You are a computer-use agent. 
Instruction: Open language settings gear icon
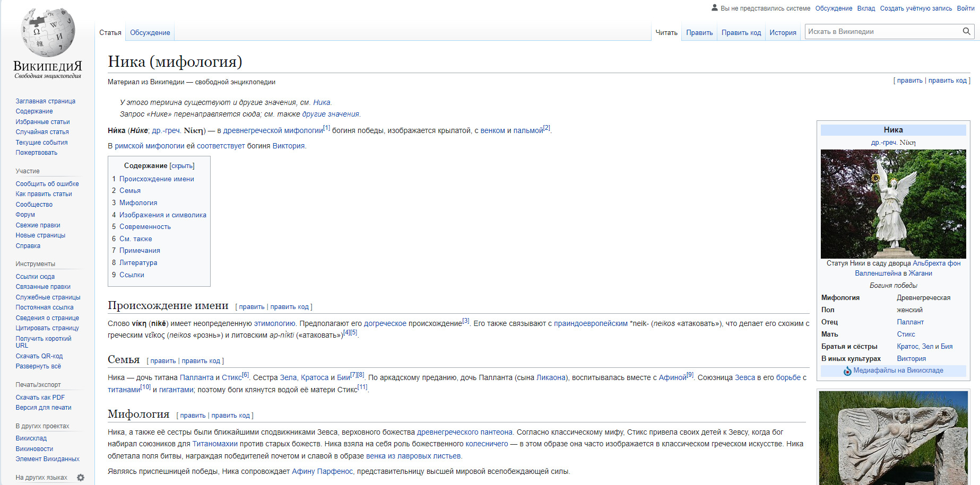[81, 478]
